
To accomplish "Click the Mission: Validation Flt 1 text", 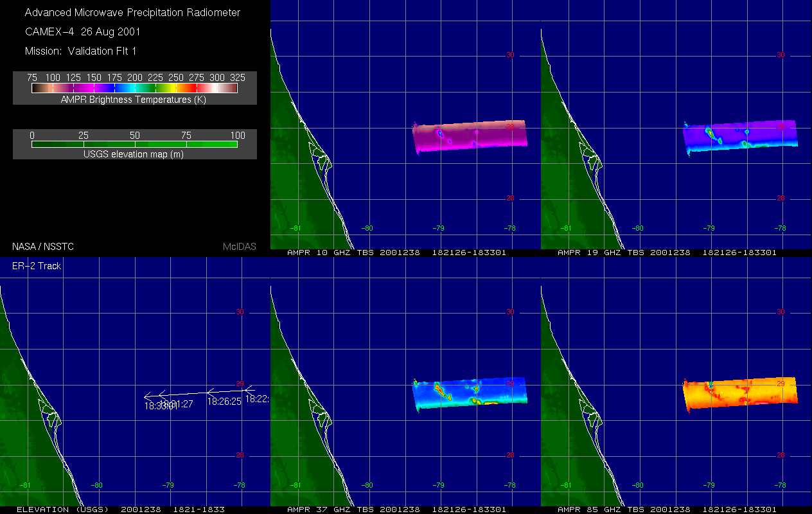I will tap(80, 51).
